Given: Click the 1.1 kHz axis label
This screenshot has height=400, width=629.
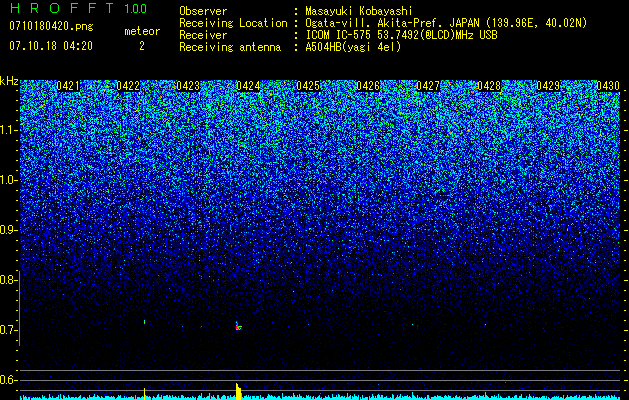Looking at the screenshot, I should 8,130.
